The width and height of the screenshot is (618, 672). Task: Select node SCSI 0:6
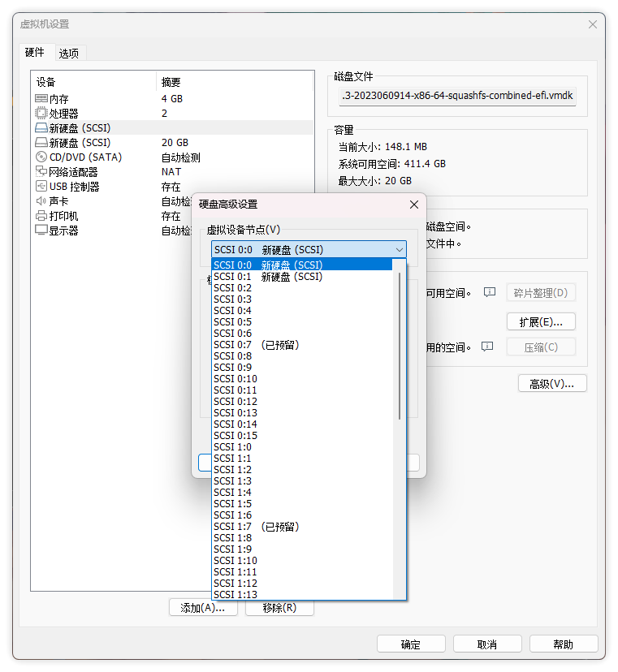coord(302,334)
